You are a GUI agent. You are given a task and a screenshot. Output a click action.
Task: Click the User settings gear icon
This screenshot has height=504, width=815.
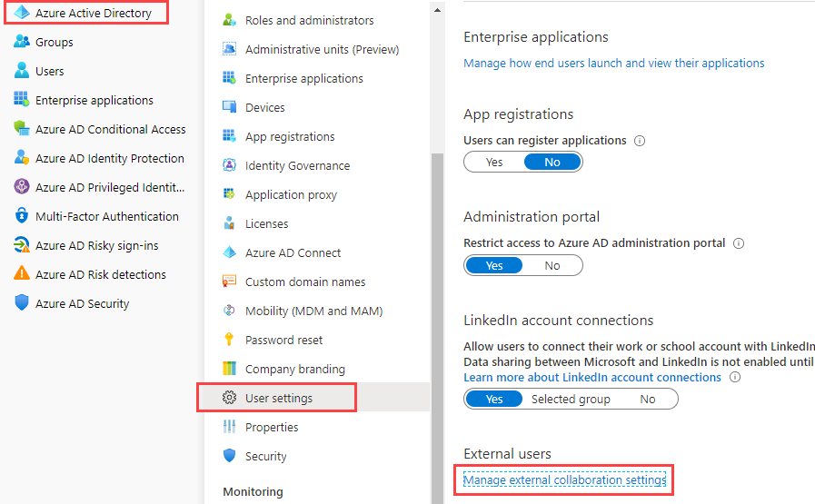point(229,398)
